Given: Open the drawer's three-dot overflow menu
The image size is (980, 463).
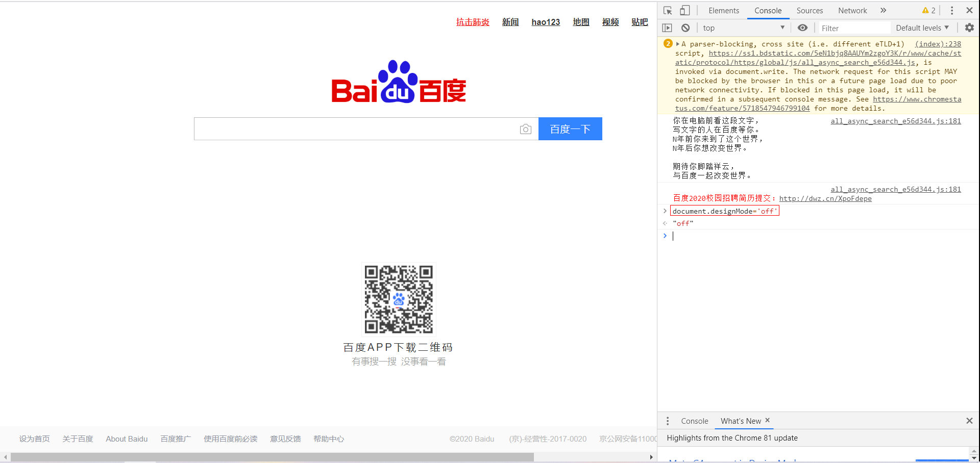Looking at the screenshot, I should click(x=668, y=421).
